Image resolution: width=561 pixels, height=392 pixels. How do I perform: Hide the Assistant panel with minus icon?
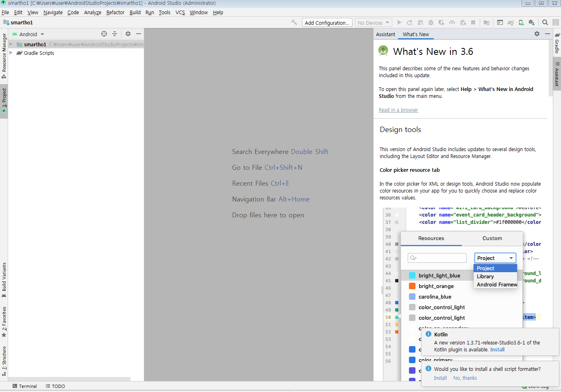point(548,34)
